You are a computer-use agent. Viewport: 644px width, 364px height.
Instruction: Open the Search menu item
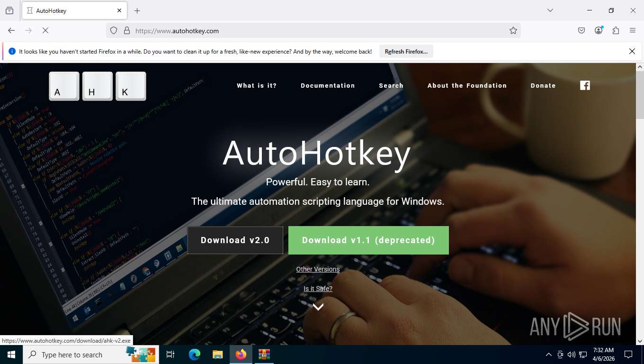pyautogui.click(x=391, y=86)
